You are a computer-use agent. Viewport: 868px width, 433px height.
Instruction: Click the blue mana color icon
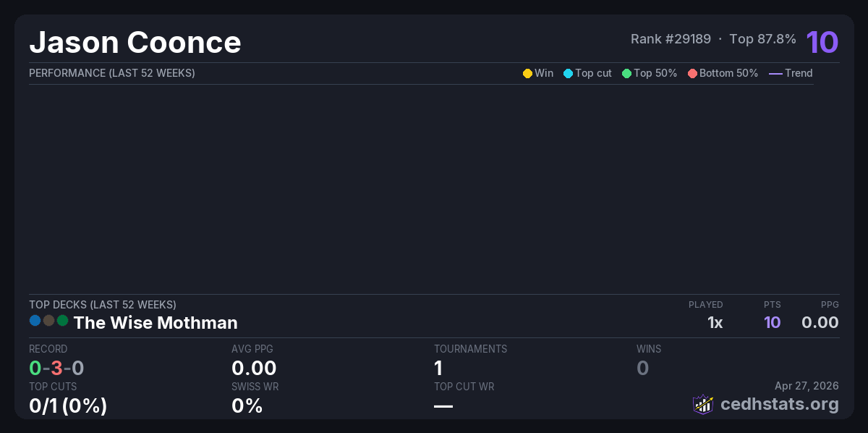pos(35,320)
